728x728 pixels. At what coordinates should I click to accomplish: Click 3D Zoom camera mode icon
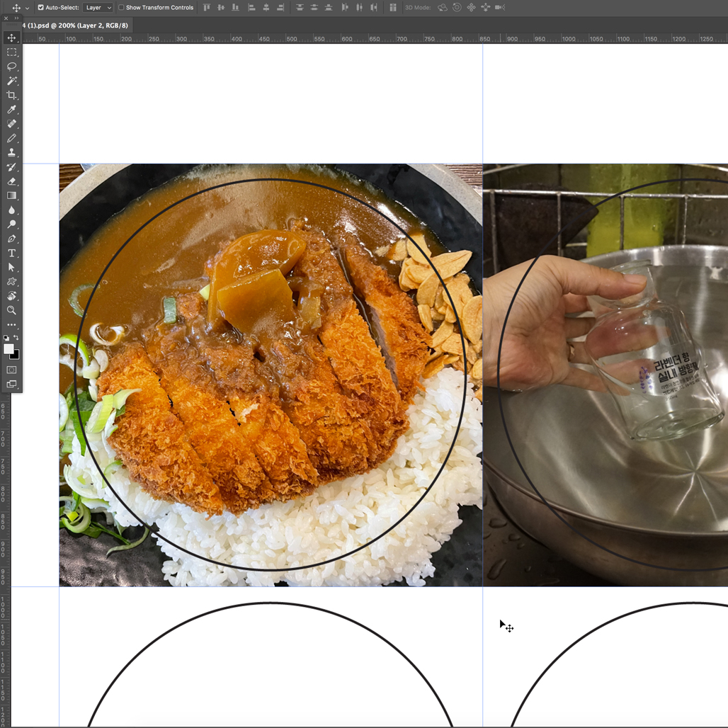[x=500, y=7]
